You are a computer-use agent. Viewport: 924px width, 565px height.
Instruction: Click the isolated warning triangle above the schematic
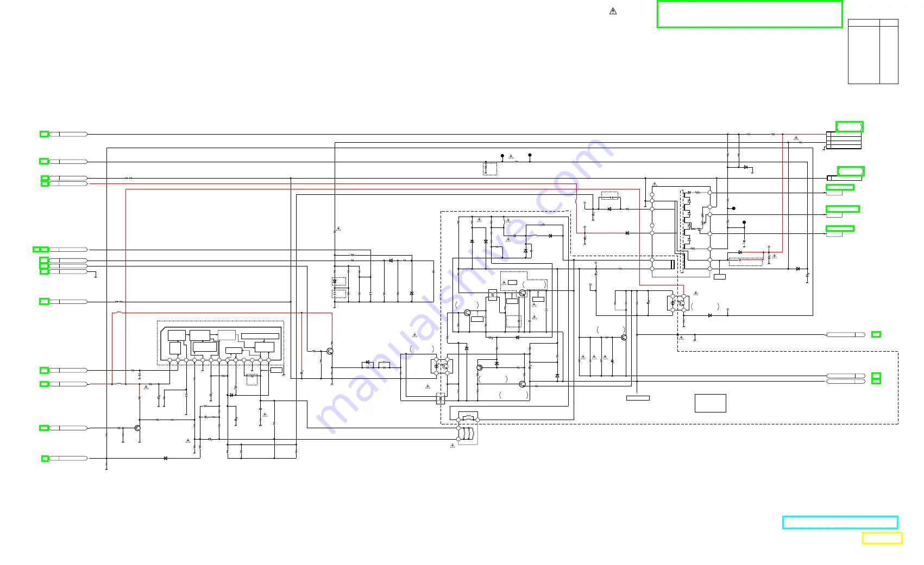tap(613, 11)
